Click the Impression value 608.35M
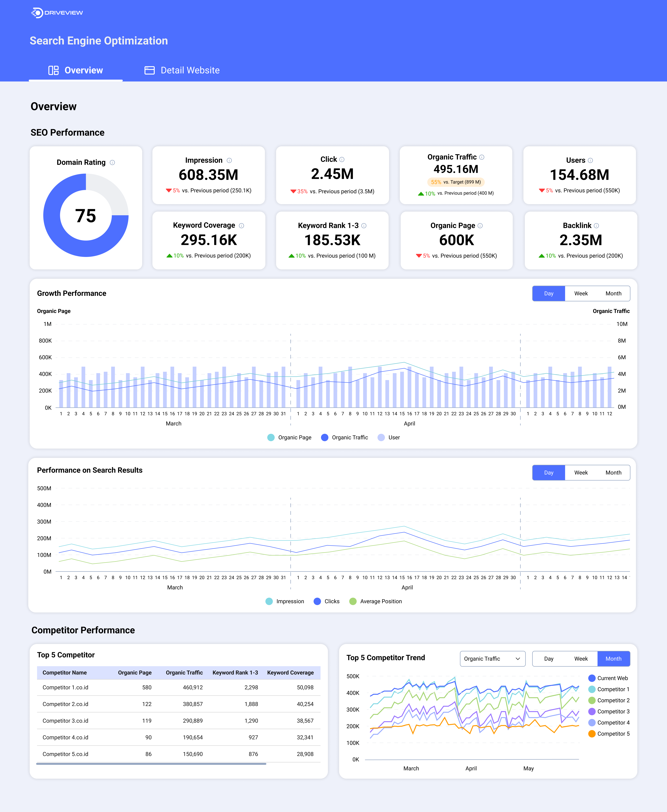 (208, 175)
